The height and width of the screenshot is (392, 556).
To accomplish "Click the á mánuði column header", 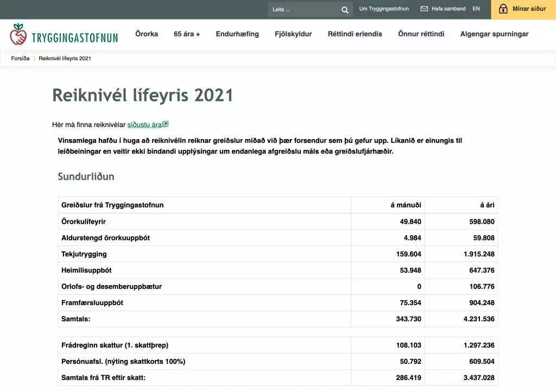I will (x=406, y=205).
